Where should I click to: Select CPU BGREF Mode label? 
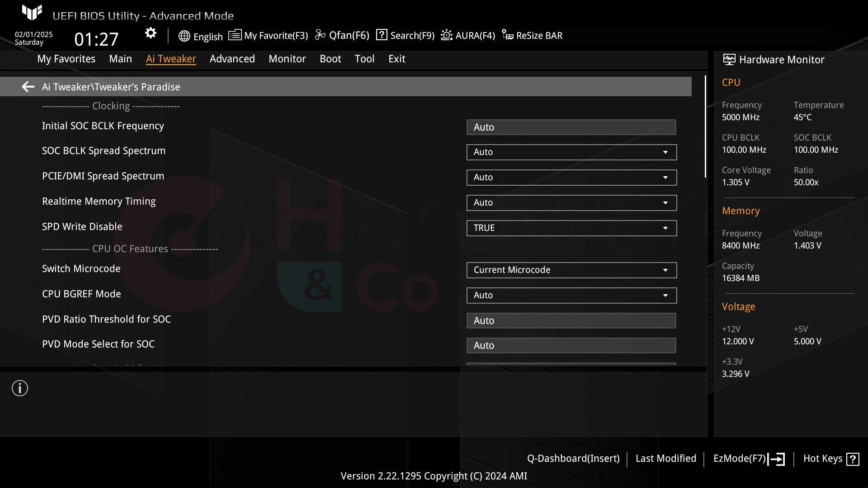pyautogui.click(x=81, y=294)
